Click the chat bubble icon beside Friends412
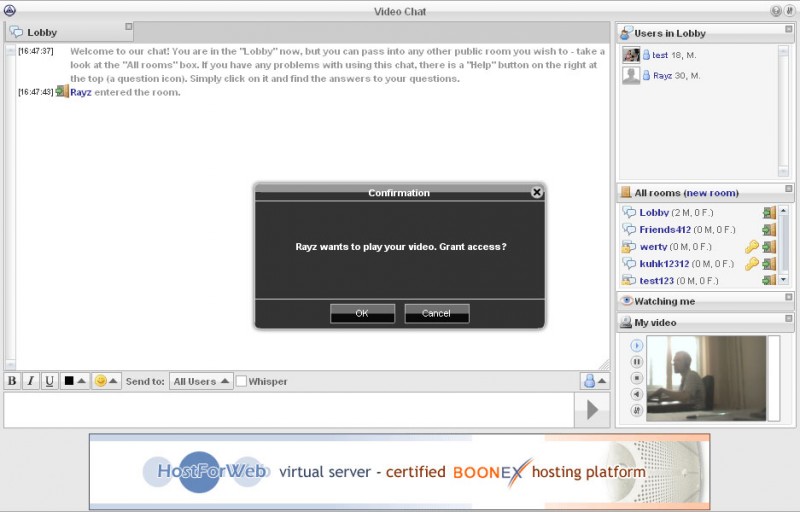The width and height of the screenshot is (800, 512). click(629, 229)
